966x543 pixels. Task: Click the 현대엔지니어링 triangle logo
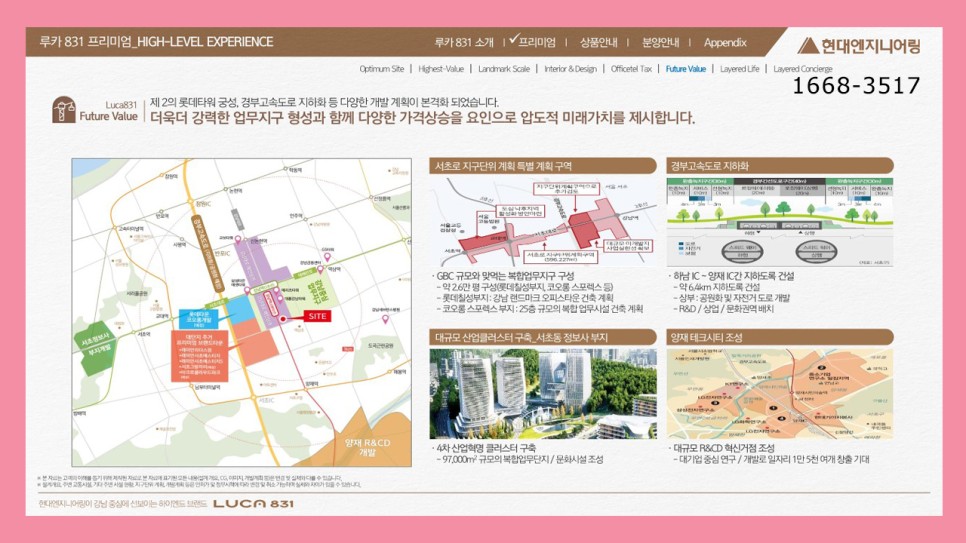pos(808,46)
